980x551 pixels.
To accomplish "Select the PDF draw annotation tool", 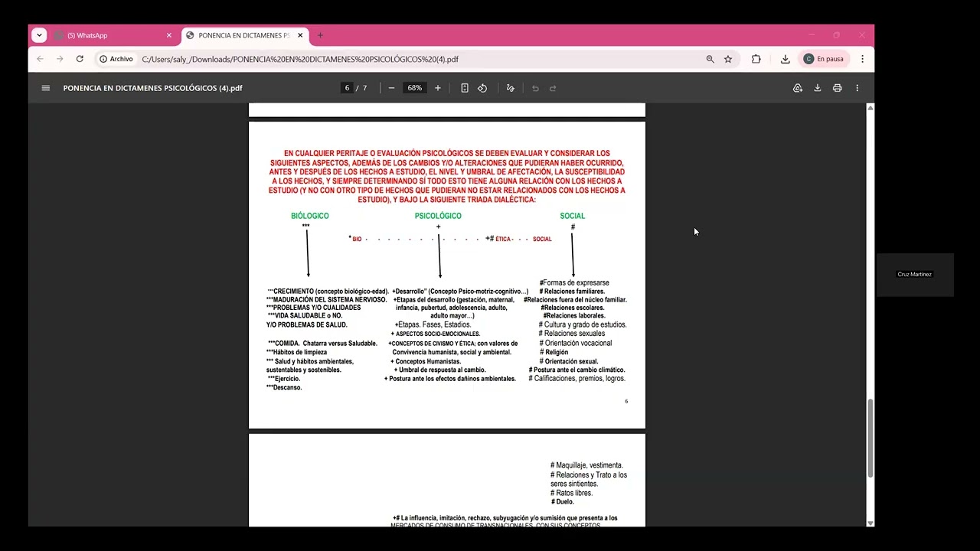I will pos(511,88).
